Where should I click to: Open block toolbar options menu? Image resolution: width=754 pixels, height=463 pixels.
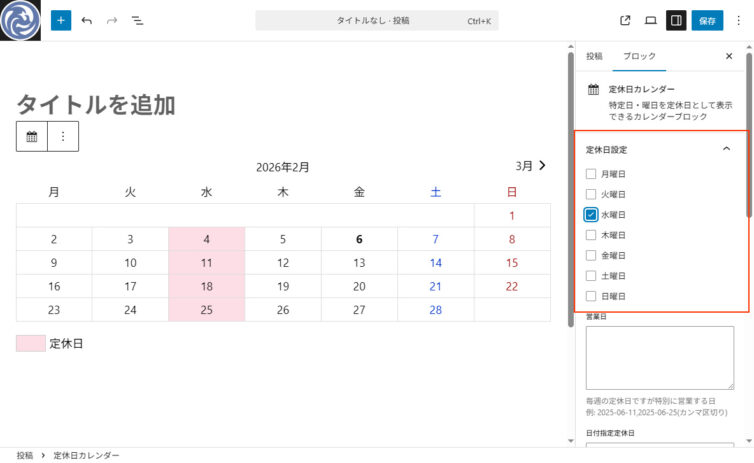63,137
